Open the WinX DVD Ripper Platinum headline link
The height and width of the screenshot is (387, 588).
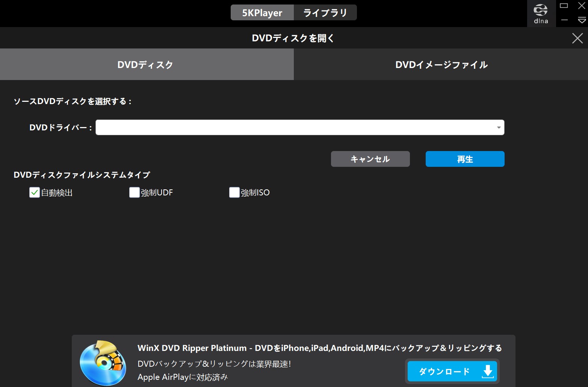320,348
